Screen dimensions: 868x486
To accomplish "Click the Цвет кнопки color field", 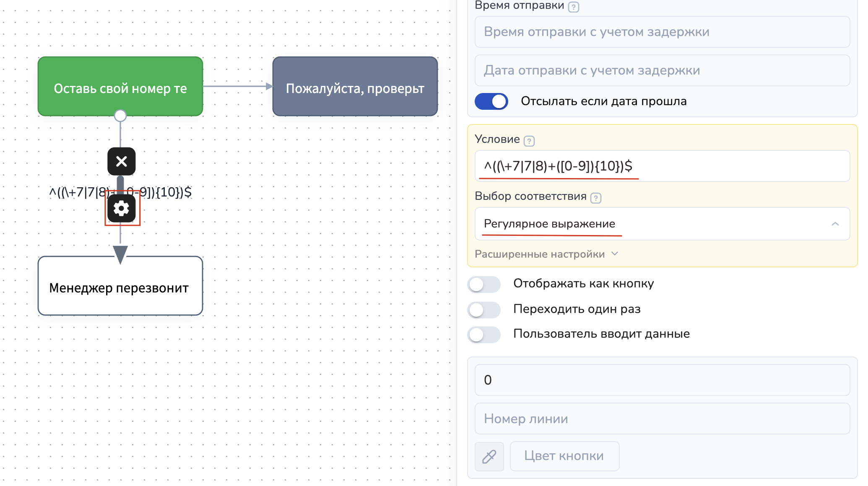I will pos(564,456).
